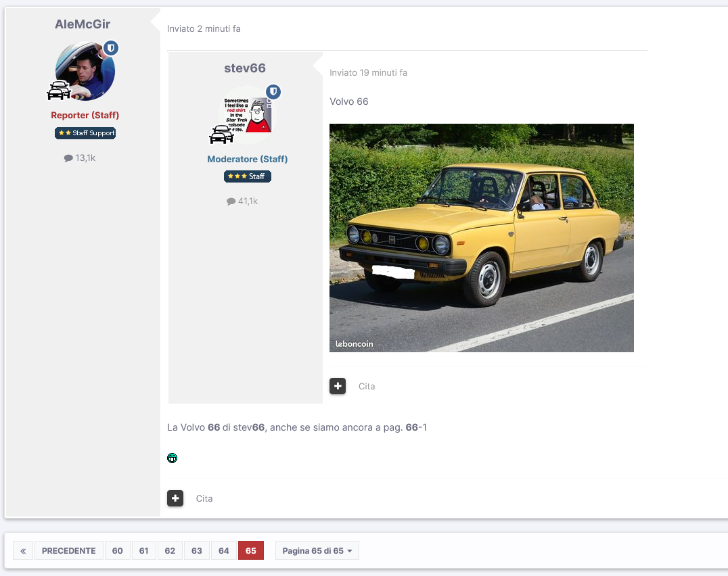This screenshot has height=576, width=728.
Task: Click the multi-quote plus button for AleMcGir's post
Action: point(175,498)
